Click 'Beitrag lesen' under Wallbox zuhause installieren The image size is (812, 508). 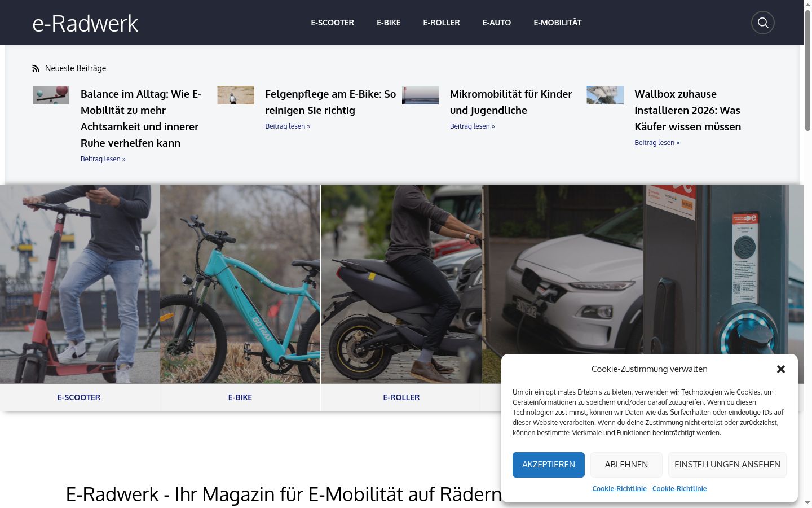pyautogui.click(x=657, y=143)
